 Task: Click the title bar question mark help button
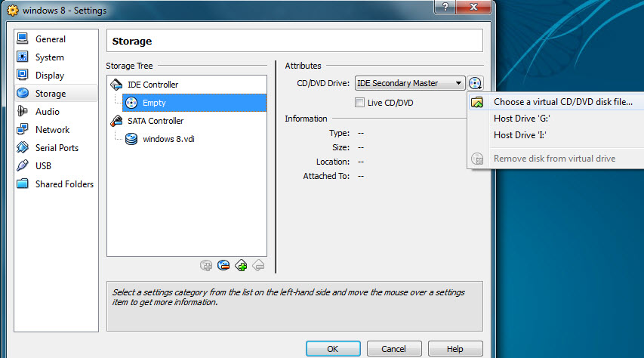click(x=445, y=7)
